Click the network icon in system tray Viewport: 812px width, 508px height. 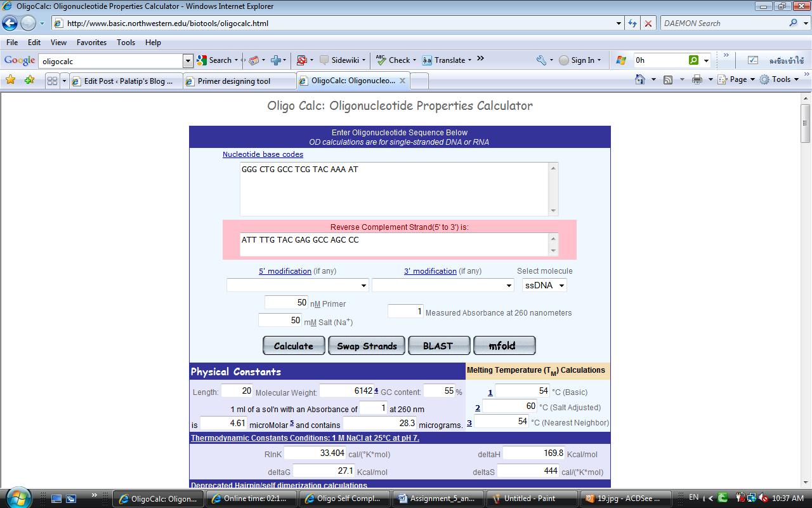[751, 498]
